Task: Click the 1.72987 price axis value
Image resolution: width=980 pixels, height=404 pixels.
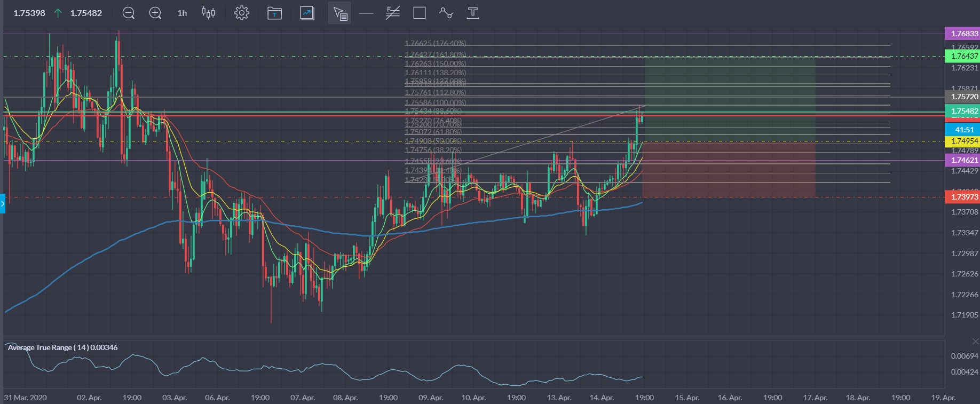Action: [x=965, y=253]
